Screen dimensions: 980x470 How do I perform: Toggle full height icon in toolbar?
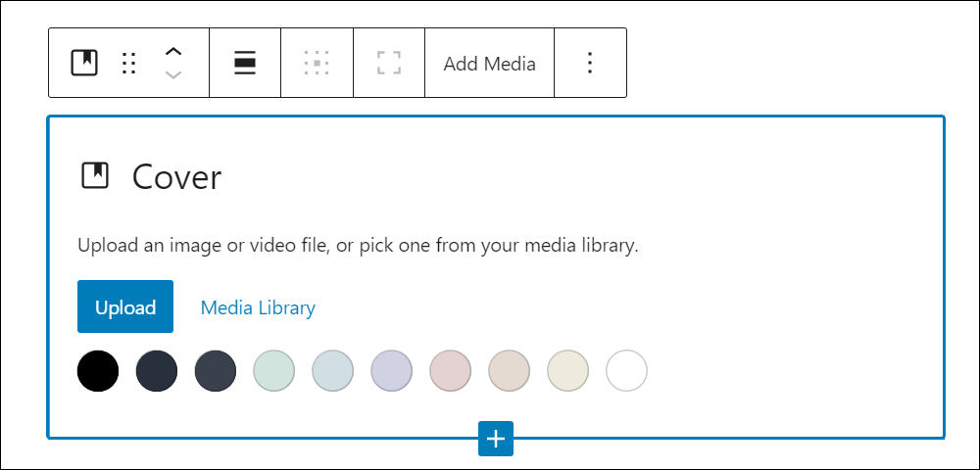[x=389, y=63]
